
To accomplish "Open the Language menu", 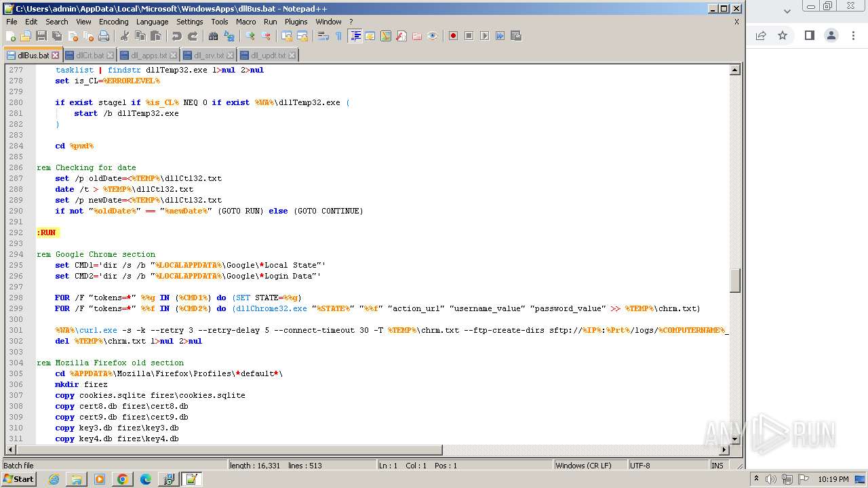I will click(152, 22).
